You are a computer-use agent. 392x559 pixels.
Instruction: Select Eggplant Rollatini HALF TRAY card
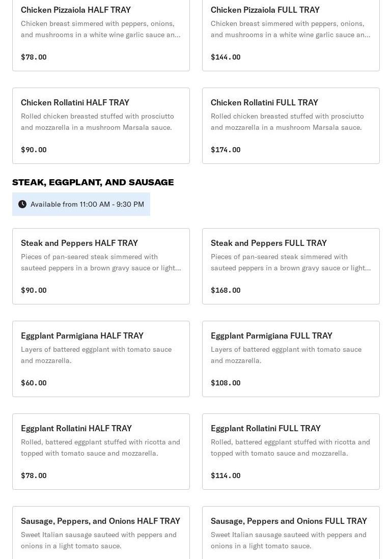coord(101,451)
